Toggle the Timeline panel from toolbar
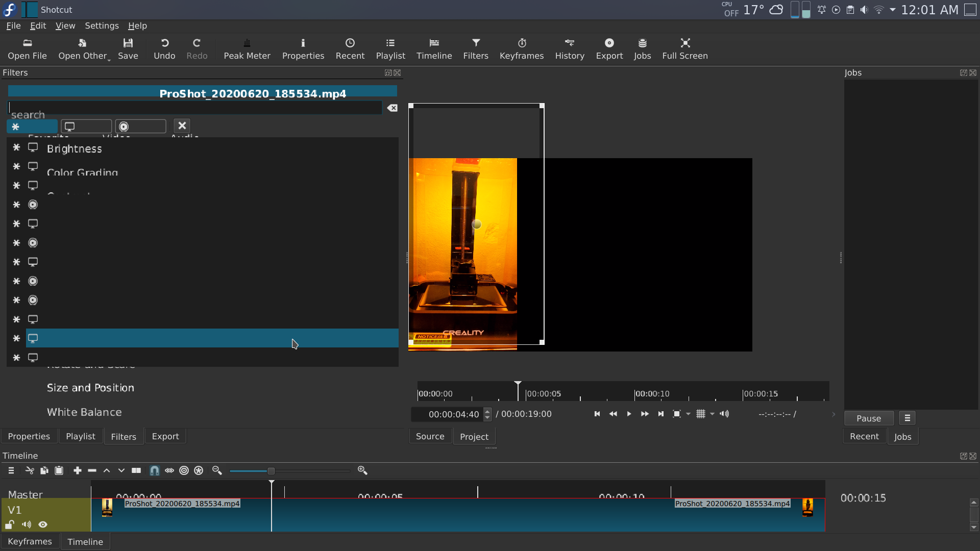This screenshot has width=980, height=551. [434, 48]
